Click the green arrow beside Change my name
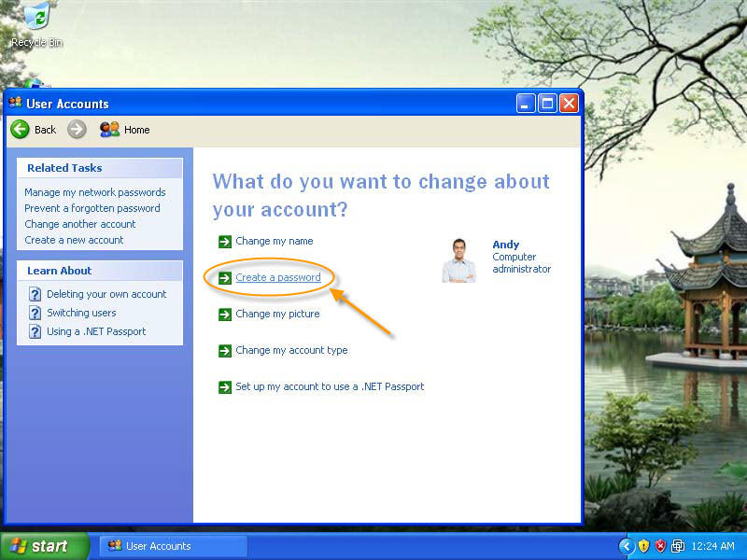The width and height of the screenshot is (747, 560). click(x=225, y=242)
